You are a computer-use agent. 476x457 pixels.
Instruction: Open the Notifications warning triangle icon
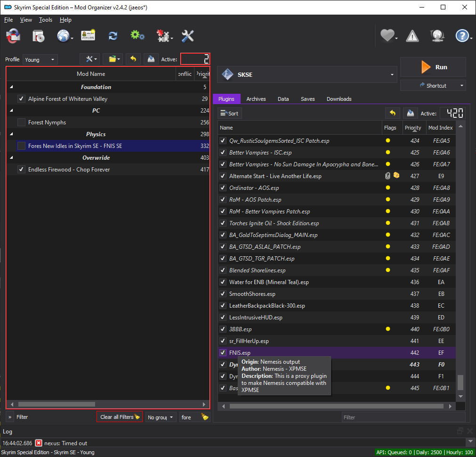click(412, 36)
